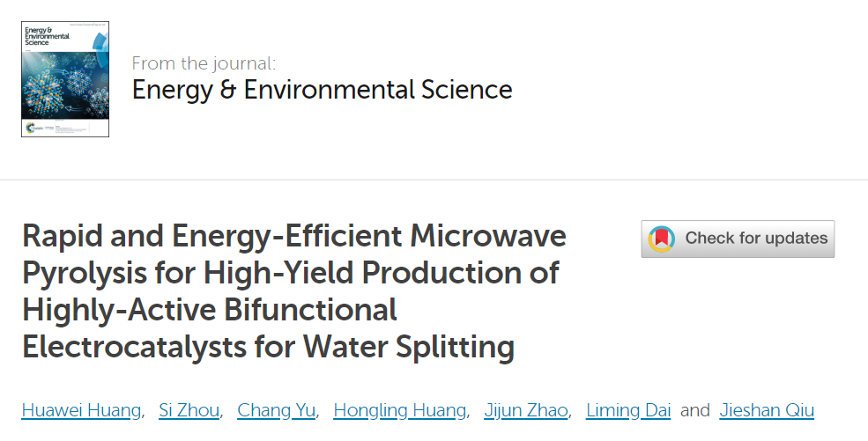The width and height of the screenshot is (868, 441).
Task: Click the Crossmark bookmark icon
Action: [662, 239]
